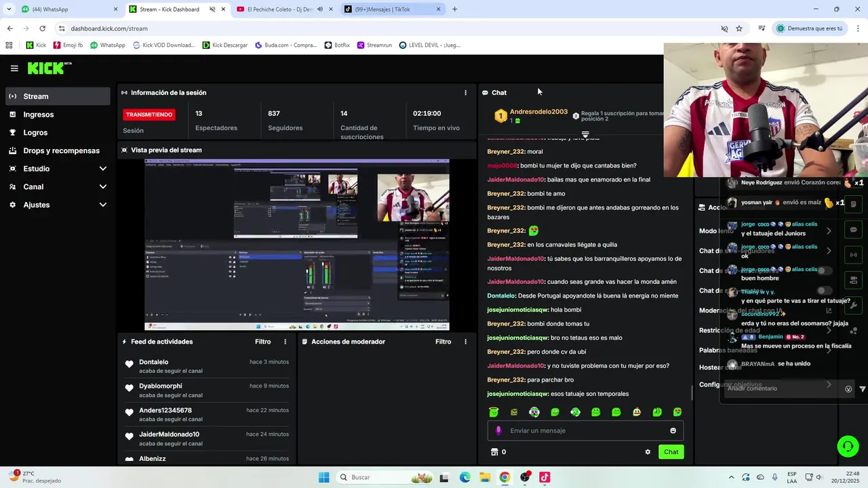Click the Windows Start button
This screenshot has width=868, height=488.
coord(323,477)
